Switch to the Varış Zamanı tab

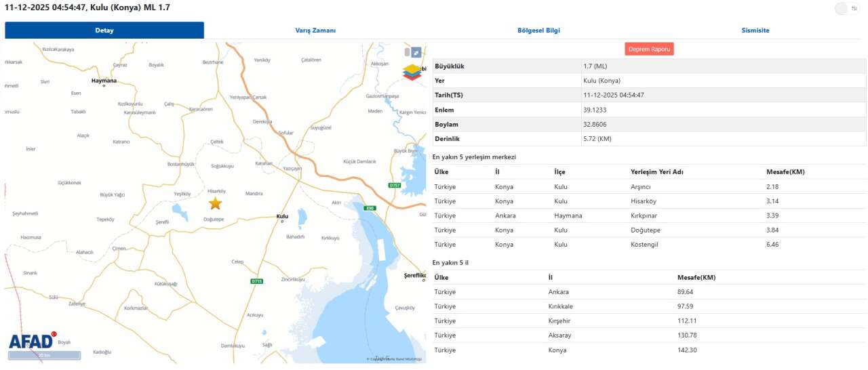coord(315,30)
